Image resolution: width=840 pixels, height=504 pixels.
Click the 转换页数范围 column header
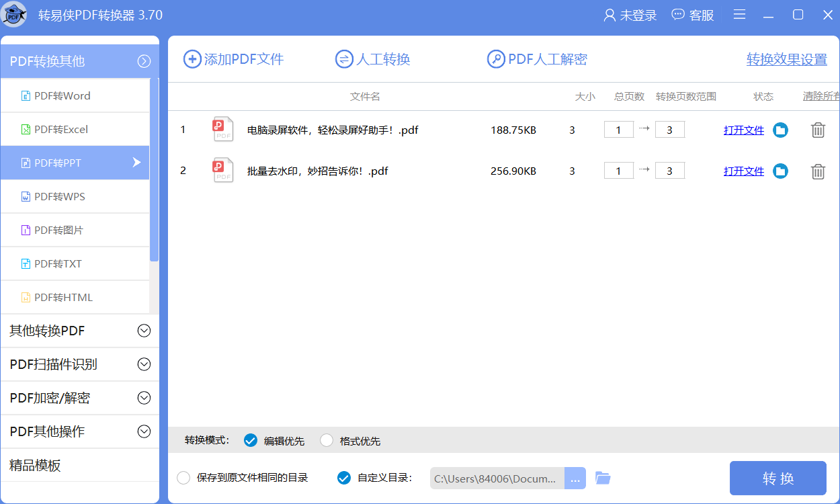[686, 97]
